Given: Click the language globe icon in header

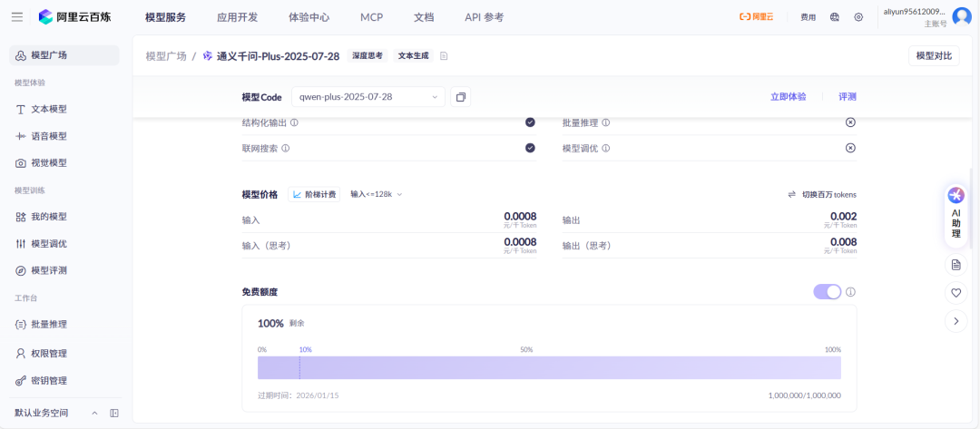Looking at the screenshot, I should pyautogui.click(x=835, y=17).
